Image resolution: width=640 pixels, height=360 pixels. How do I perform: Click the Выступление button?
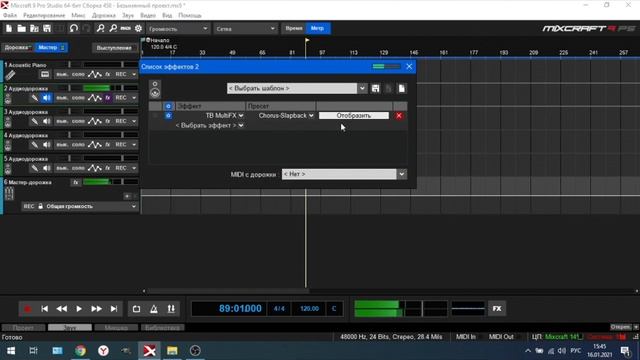click(x=114, y=48)
